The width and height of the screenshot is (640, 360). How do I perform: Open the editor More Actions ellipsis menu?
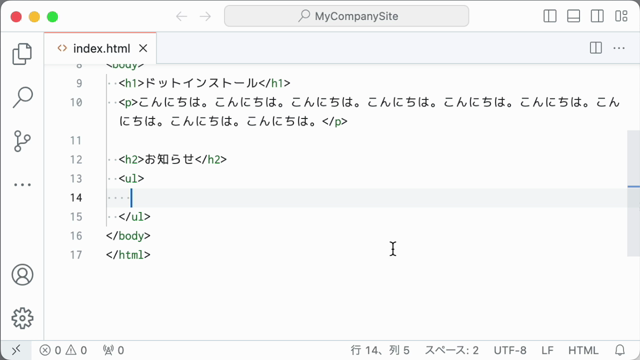pyautogui.click(x=619, y=48)
